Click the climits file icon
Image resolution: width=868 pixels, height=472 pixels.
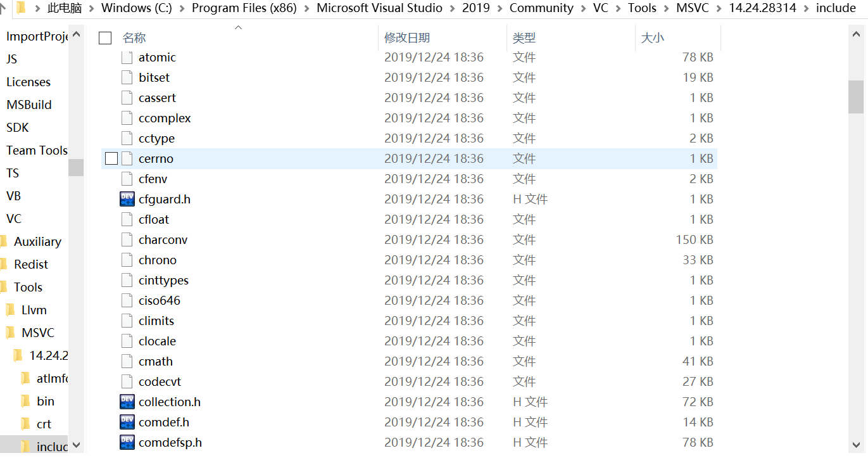coord(127,321)
